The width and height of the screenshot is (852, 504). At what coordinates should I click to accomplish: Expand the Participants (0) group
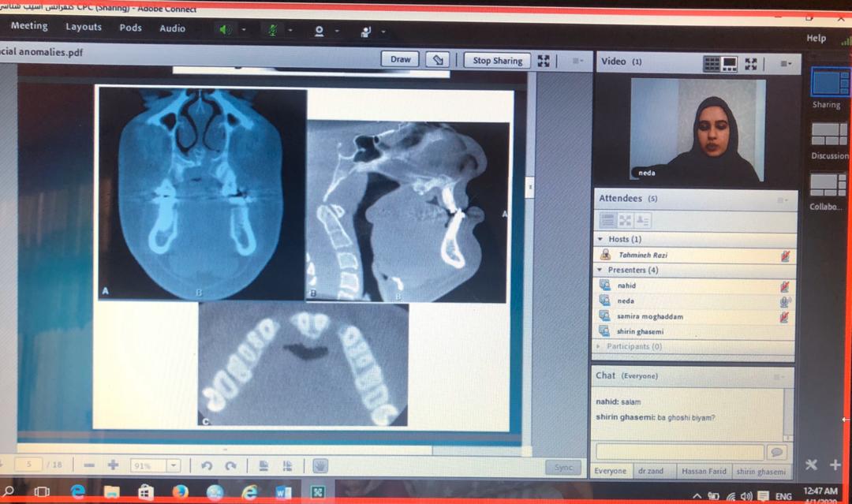pyautogui.click(x=599, y=346)
